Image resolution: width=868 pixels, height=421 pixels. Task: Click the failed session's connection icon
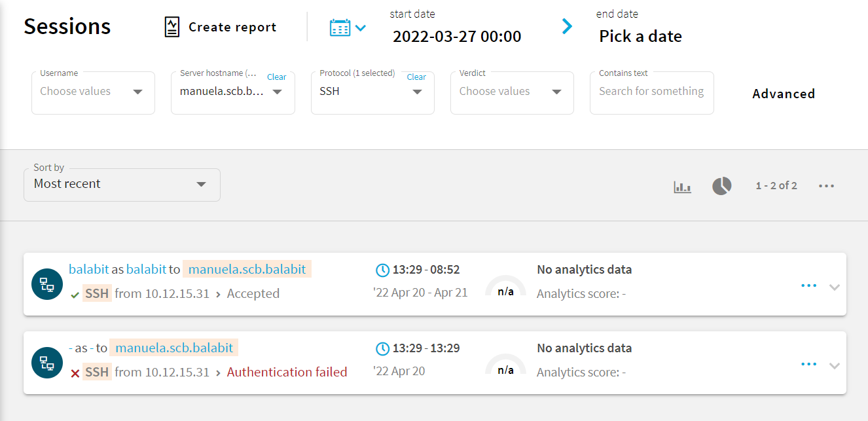47,363
